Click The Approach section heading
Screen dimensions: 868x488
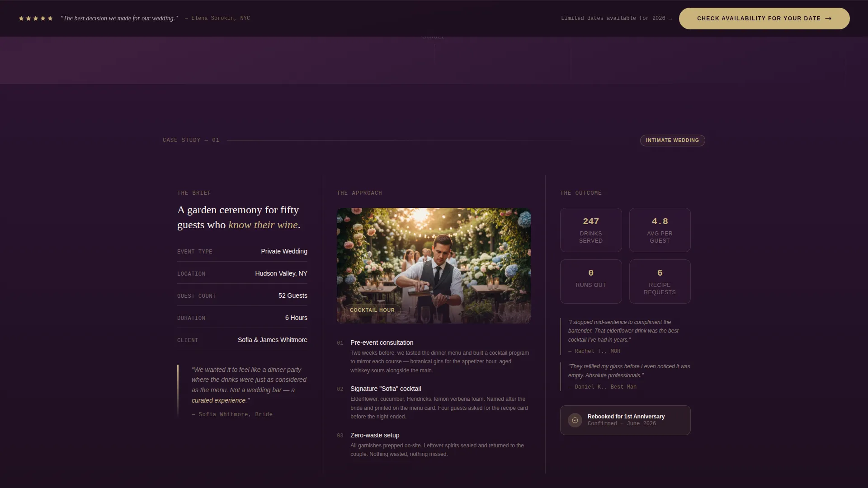pos(359,193)
